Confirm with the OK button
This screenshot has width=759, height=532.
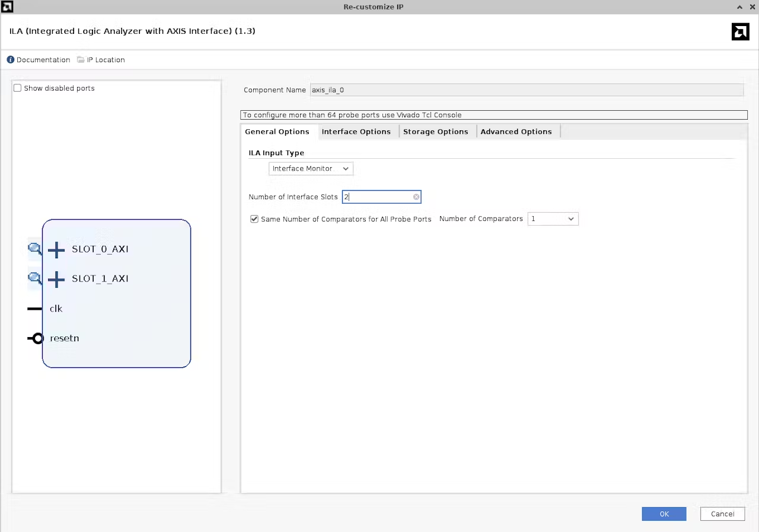(x=664, y=514)
